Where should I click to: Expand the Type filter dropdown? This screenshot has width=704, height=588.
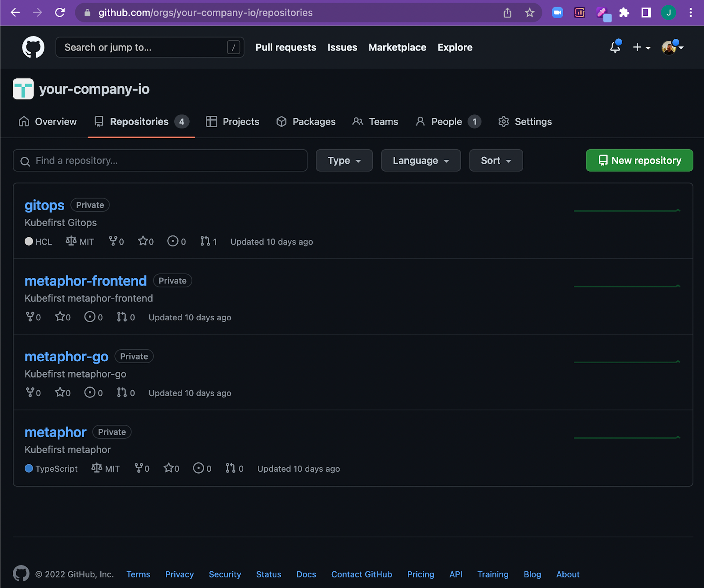(x=344, y=161)
